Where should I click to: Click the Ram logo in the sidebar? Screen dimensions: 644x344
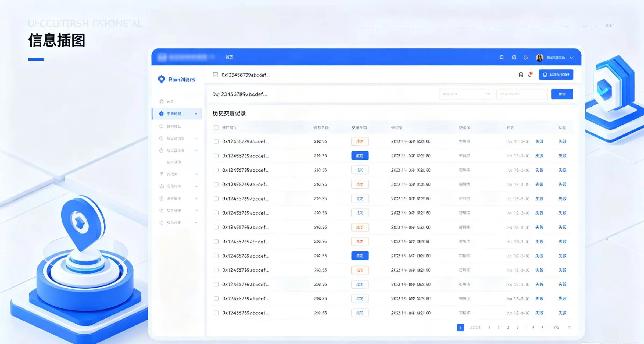177,79
